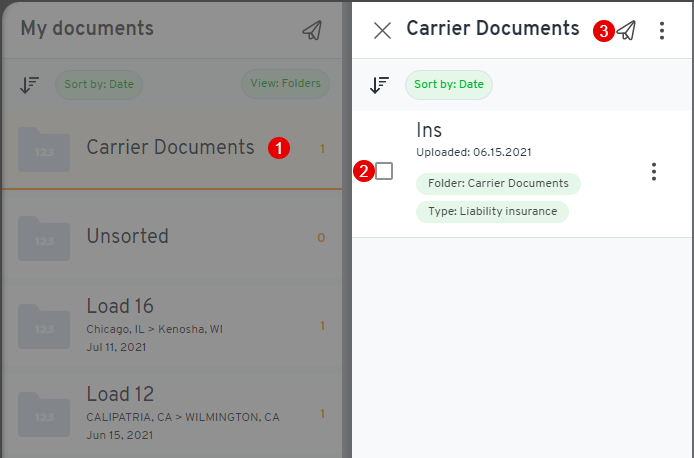Close the Carrier Documents panel
Screen dimensions: 694x458
382,30
